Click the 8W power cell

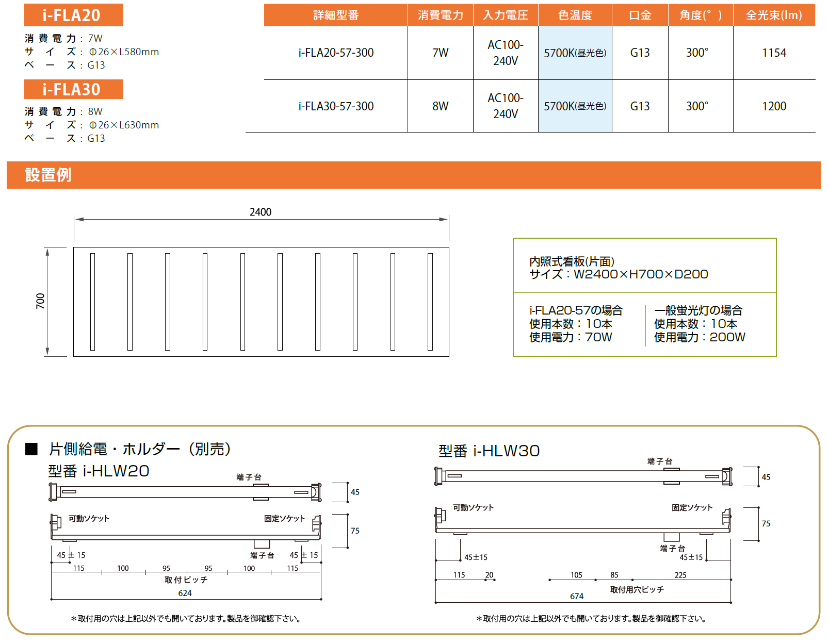click(x=441, y=106)
